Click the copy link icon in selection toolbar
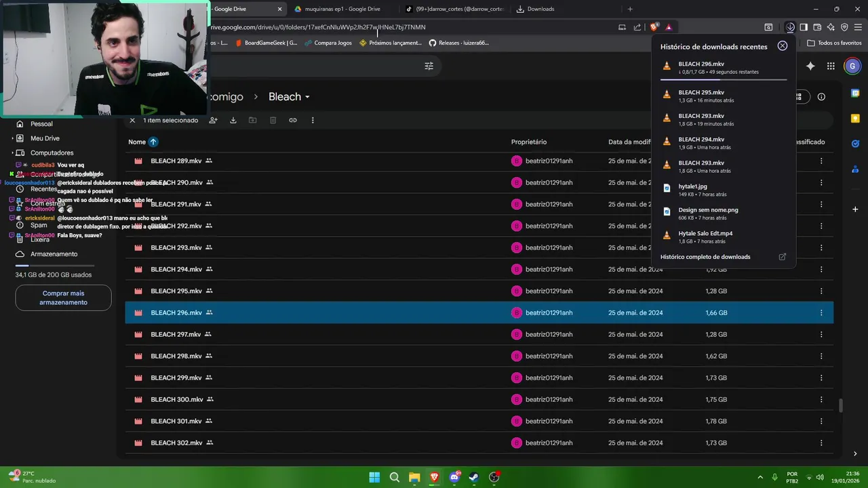Viewport: 868px width, 488px height. (x=293, y=120)
